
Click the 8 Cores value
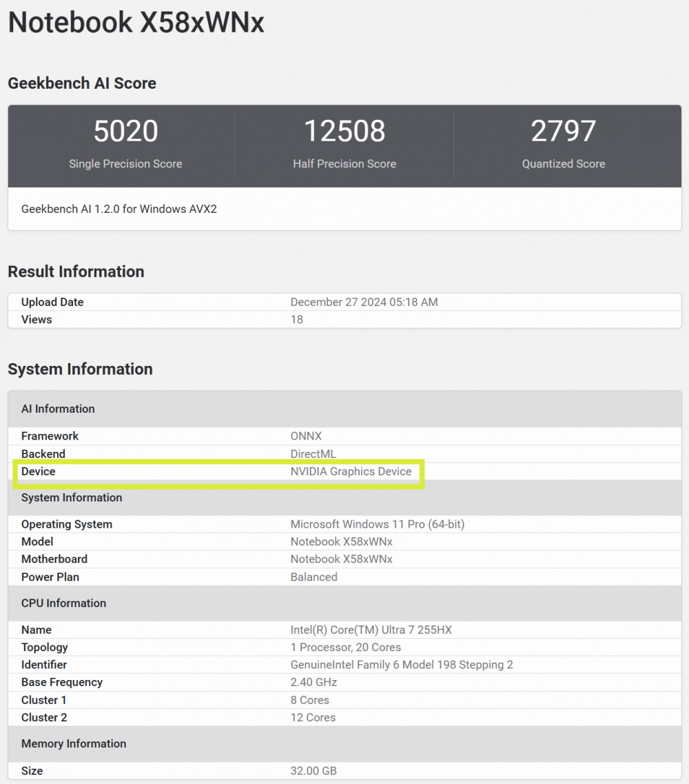309,700
